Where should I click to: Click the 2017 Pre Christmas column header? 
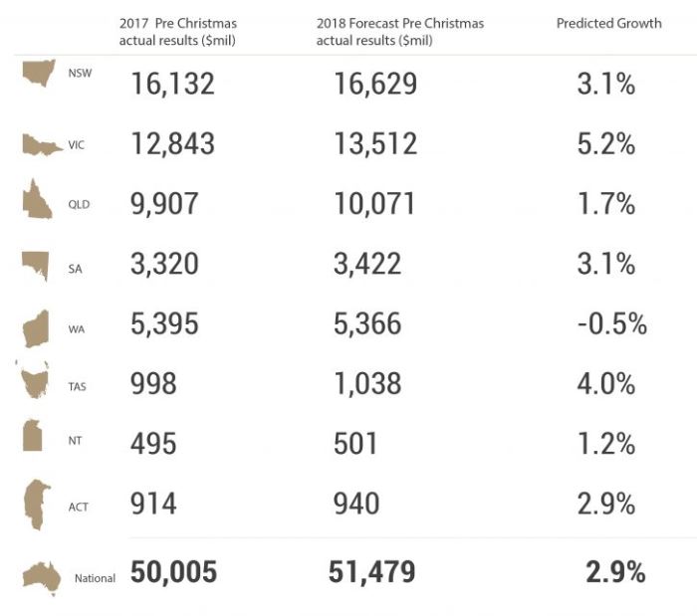tap(178, 32)
